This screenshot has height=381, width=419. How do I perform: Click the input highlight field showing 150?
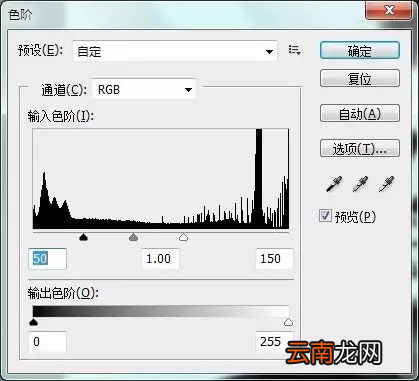pyautogui.click(x=274, y=259)
